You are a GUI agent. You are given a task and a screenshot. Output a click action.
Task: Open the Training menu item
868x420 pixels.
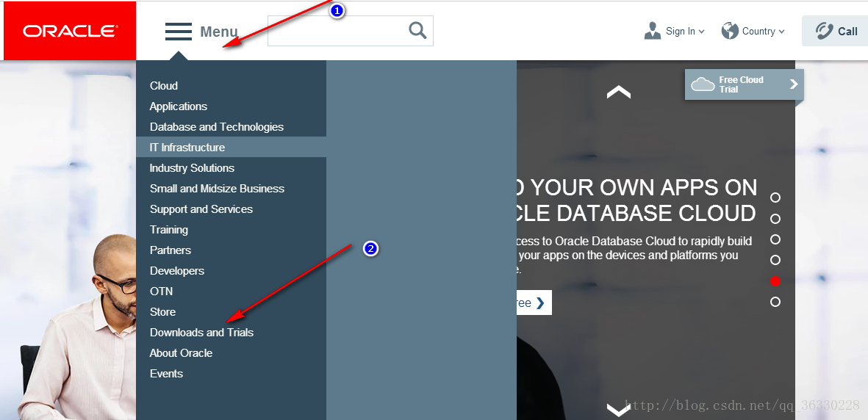(x=169, y=230)
